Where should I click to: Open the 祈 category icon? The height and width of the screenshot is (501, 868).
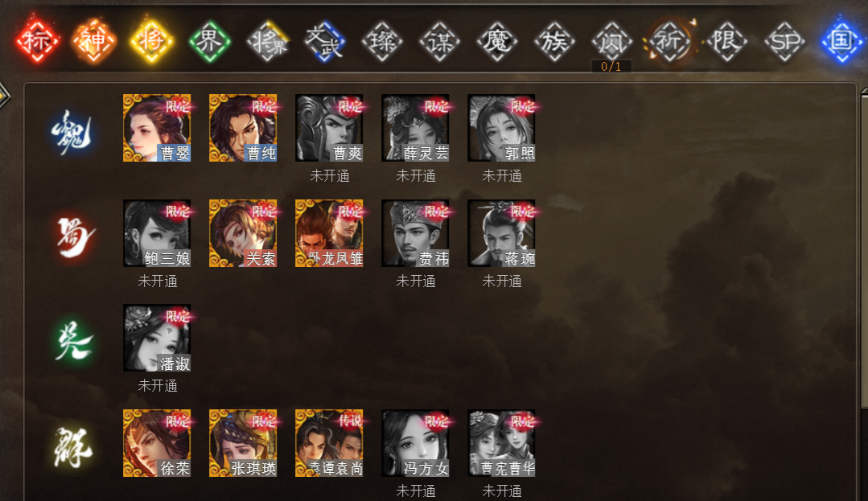[x=669, y=40]
